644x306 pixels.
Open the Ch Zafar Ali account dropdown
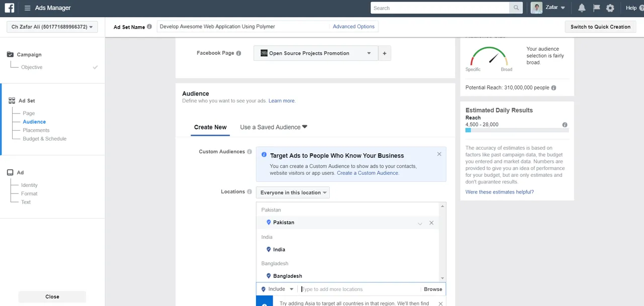coord(52,27)
